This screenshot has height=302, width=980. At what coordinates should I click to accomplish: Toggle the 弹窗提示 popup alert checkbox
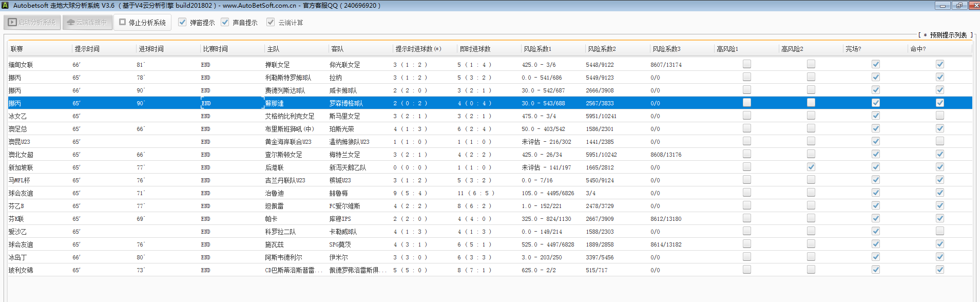click(182, 22)
